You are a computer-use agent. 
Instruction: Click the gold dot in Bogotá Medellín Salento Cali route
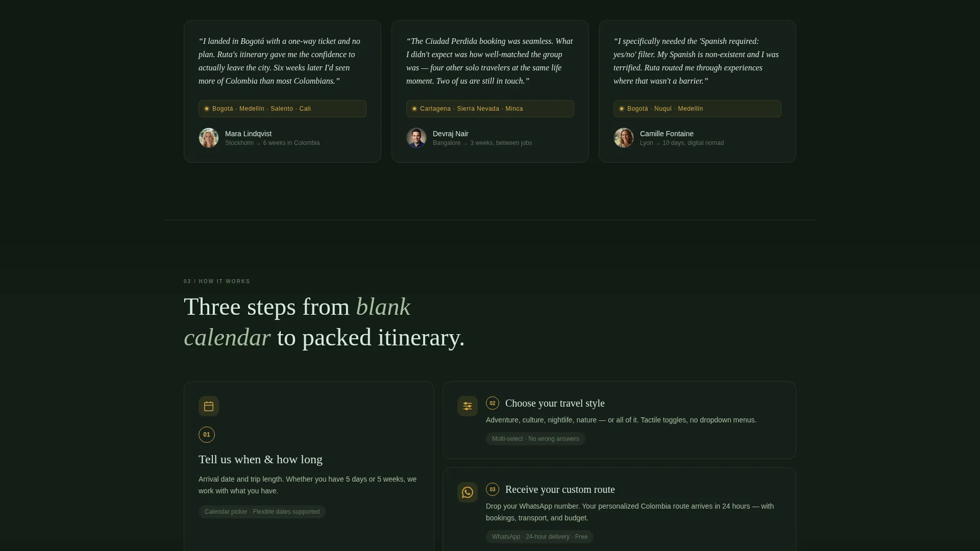pos(207,109)
